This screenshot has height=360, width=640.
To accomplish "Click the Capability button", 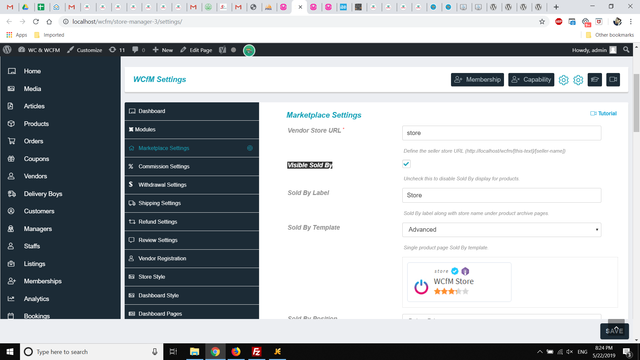I will [x=531, y=80].
